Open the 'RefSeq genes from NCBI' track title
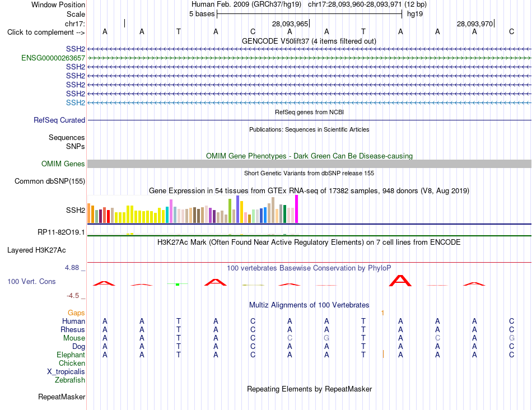This screenshot has width=532, height=410. pyautogui.click(x=309, y=112)
